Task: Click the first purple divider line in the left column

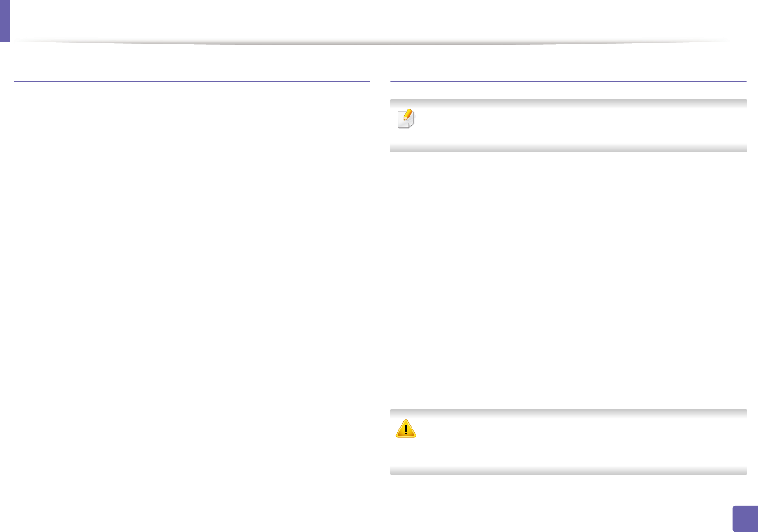Action: point(192,81)
